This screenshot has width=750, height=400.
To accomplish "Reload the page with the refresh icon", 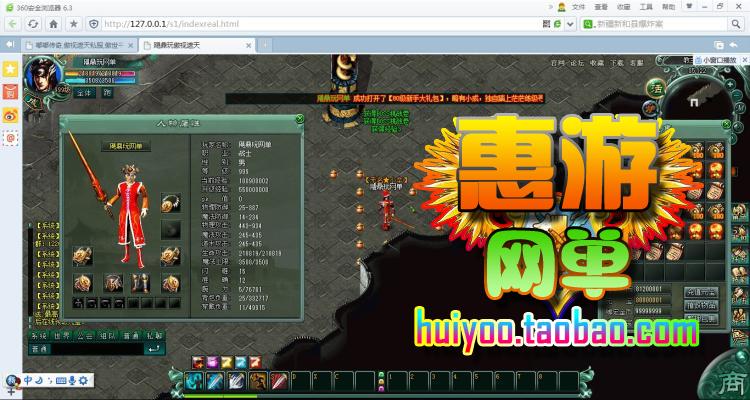I will coord(33,24).
